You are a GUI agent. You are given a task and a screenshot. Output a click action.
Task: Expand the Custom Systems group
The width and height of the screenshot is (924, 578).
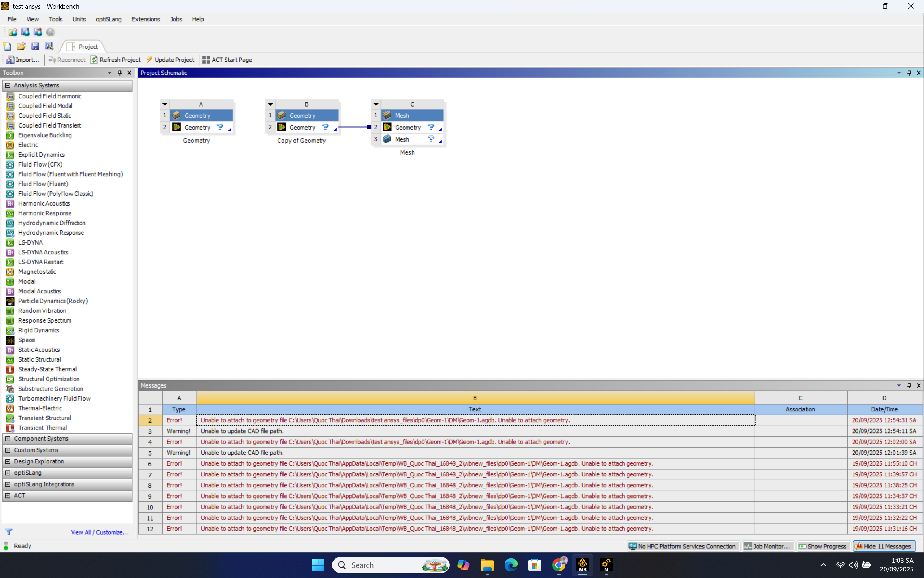click(8, 450)
